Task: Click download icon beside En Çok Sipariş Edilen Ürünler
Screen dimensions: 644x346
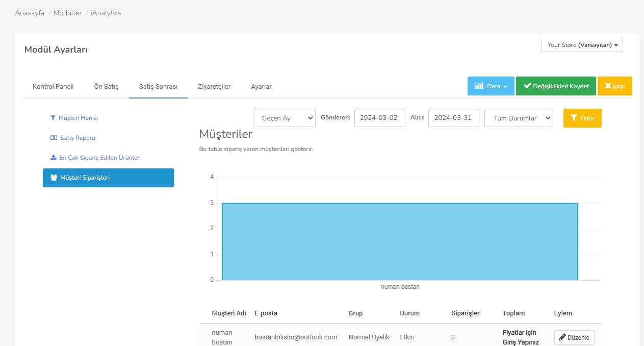Action: tap(53, 158)
